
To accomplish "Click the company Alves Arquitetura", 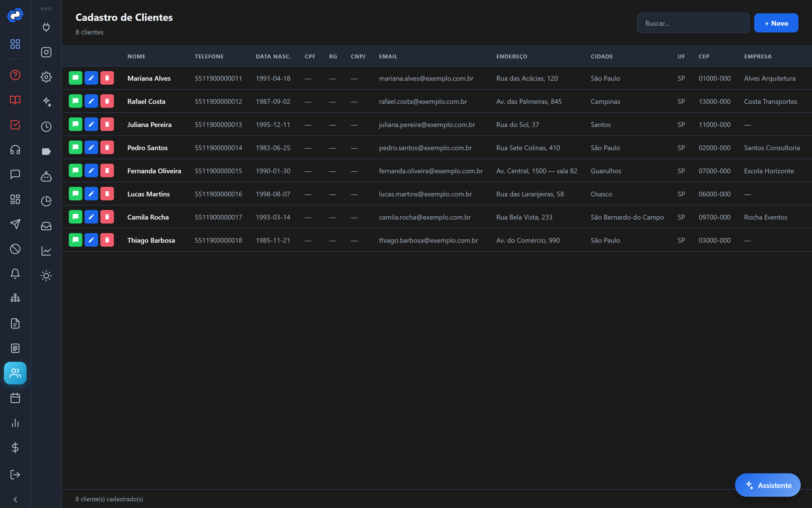I will click(770, 78).
